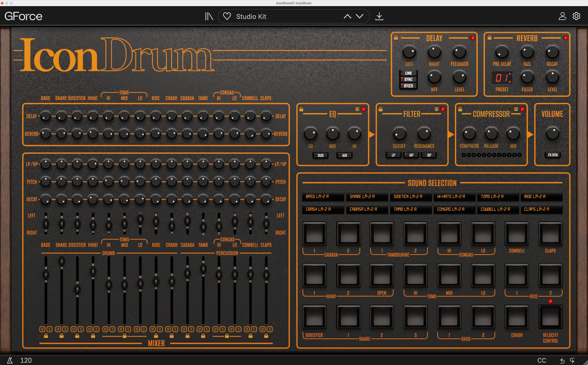This screenshot has width=588, height=365.
Task: Open the FILTER section hamburger menu
Action: (437, 109)
